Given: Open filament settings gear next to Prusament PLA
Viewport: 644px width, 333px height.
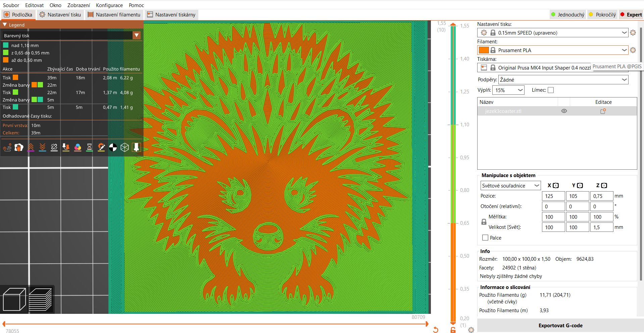Looking at the screenshot, I should (633, 50).
